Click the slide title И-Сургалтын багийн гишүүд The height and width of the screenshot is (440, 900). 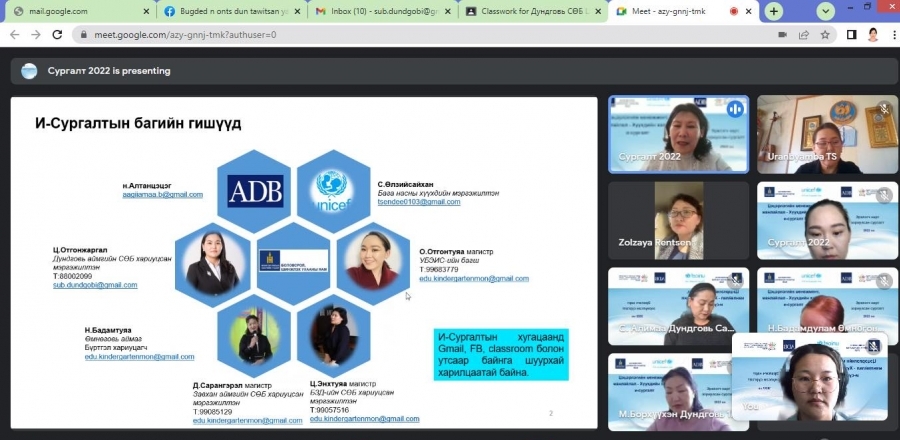(138, 123)
